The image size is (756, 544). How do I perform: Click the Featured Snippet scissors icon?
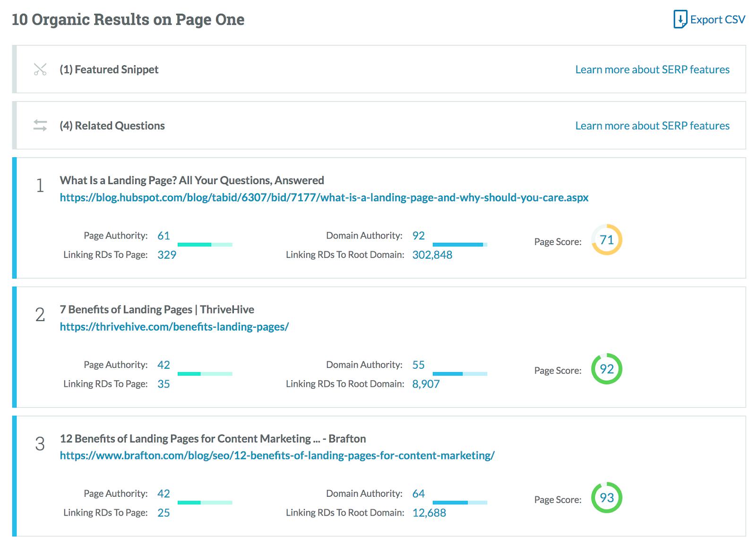(x=40, y=69)
